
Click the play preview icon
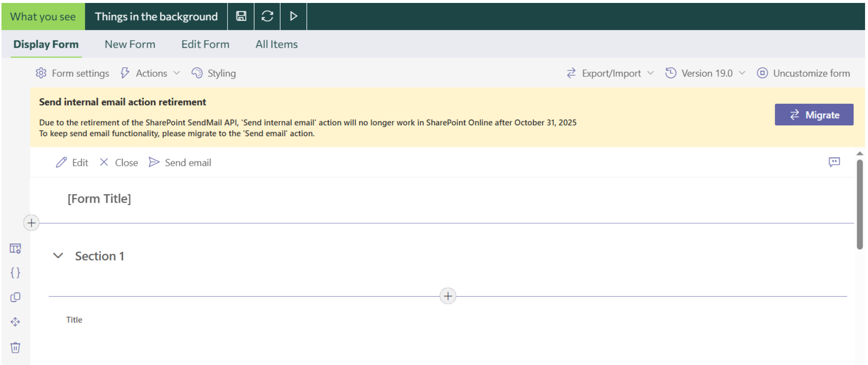pos(294,16)
